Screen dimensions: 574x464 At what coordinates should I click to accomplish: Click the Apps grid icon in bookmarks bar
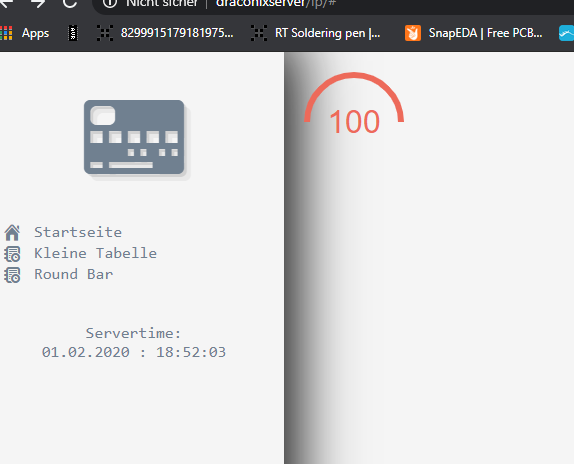(x=6, y=33)
